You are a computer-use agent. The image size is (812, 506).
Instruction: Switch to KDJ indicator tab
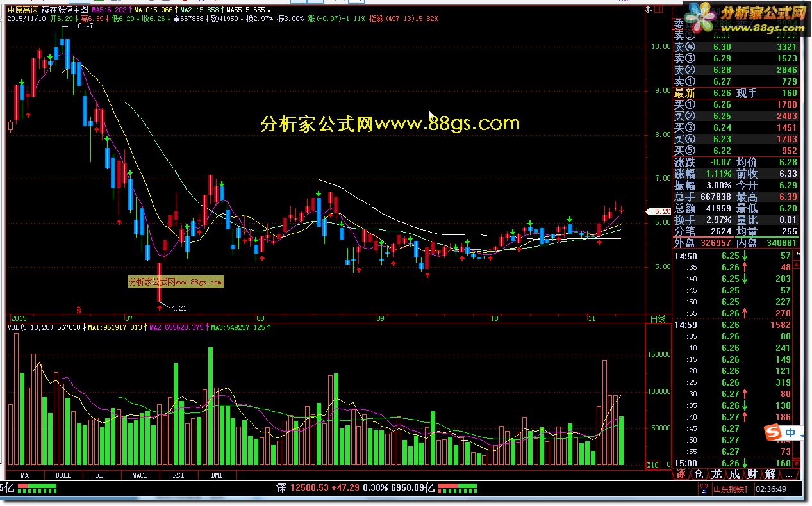click(101, 475)
